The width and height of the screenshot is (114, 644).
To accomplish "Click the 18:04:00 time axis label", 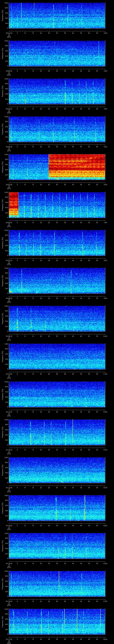I will (9, 147).
